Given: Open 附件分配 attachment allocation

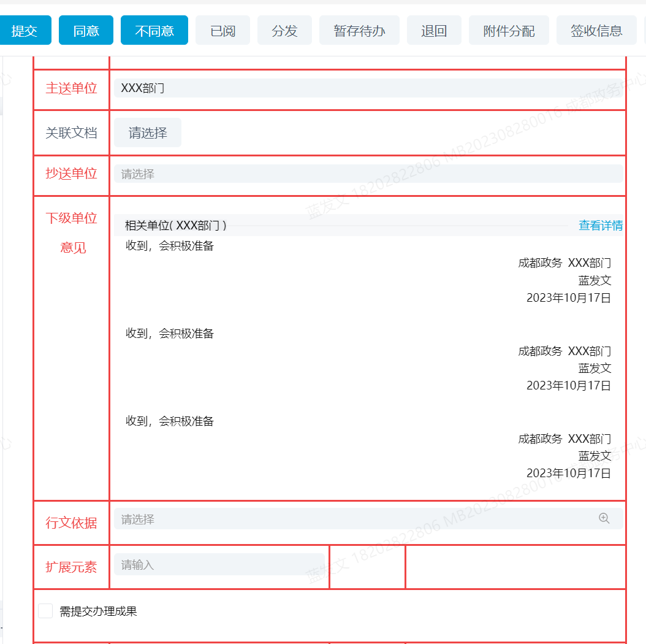Looking at the screenshot, I should coord(509,30).
